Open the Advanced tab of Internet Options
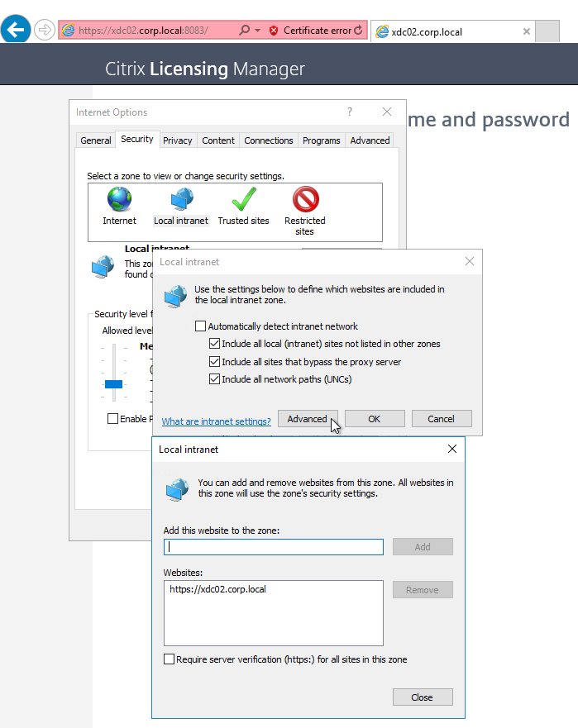Screen dimensions: 578x728 (370, 140)
